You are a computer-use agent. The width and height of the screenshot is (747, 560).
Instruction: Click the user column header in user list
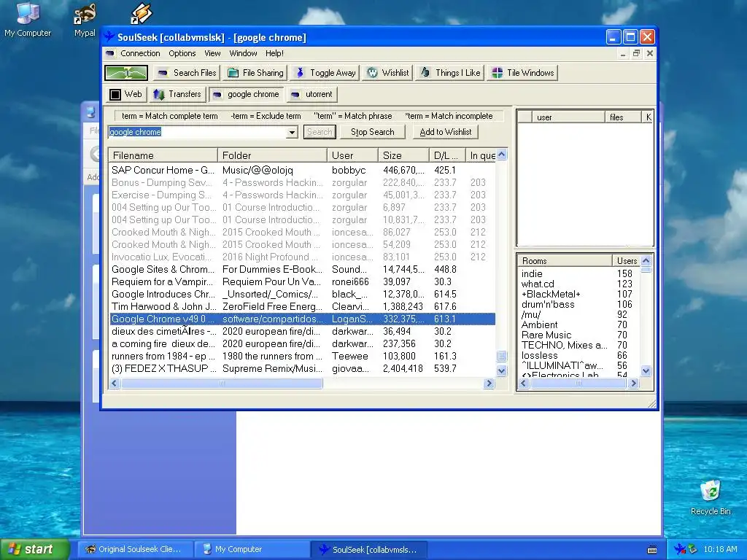tap(568, 117)
